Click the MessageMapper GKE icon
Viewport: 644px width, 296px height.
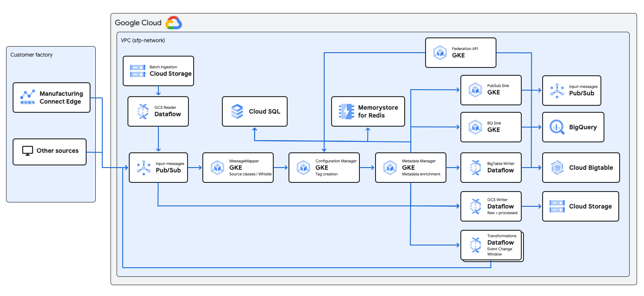click(217, 168)
